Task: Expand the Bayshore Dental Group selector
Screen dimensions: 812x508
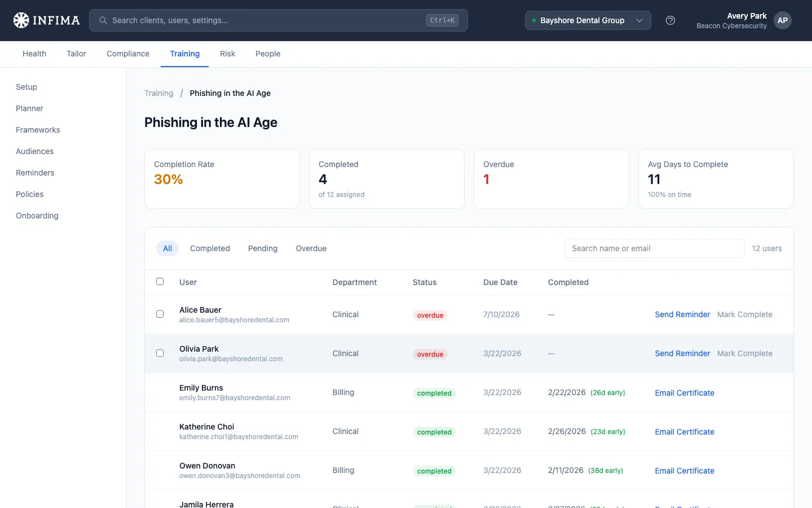Action: click(588, 20)
